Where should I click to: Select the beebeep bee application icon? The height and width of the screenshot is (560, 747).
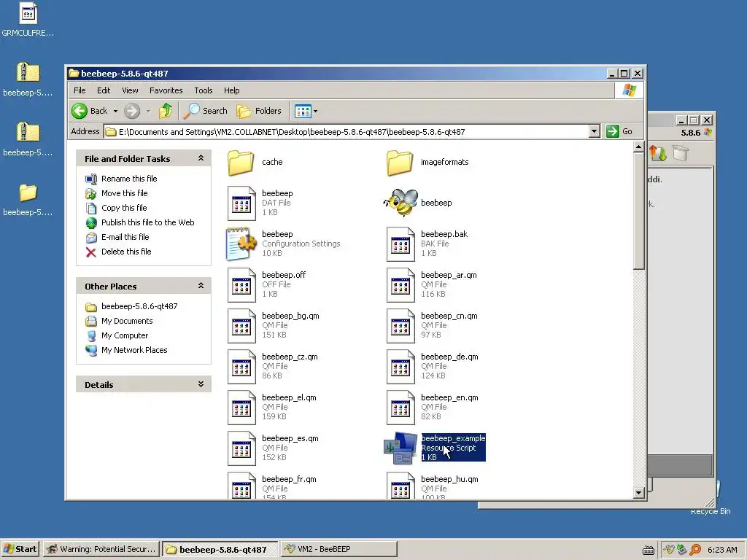point(400,203)
